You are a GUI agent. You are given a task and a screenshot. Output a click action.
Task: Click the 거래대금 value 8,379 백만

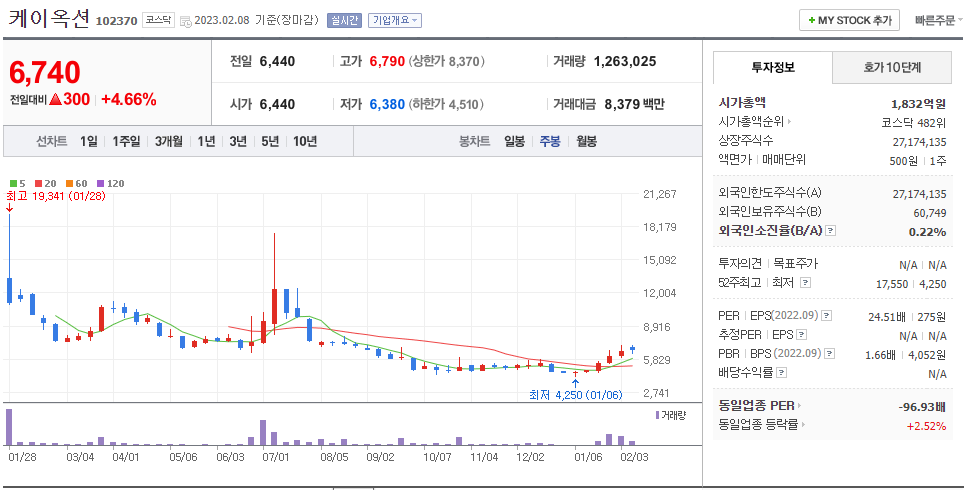635,105
